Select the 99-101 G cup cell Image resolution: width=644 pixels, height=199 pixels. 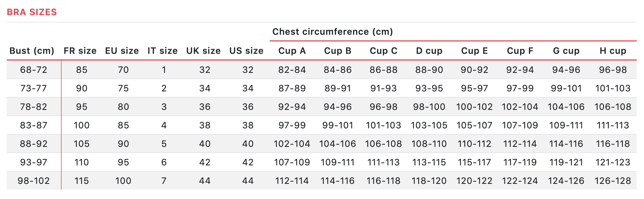point(566,88)
